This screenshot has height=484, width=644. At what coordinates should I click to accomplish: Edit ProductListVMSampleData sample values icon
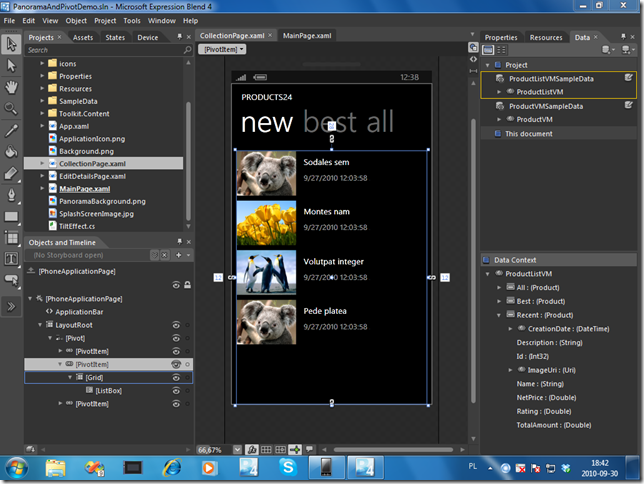[628, 78]
